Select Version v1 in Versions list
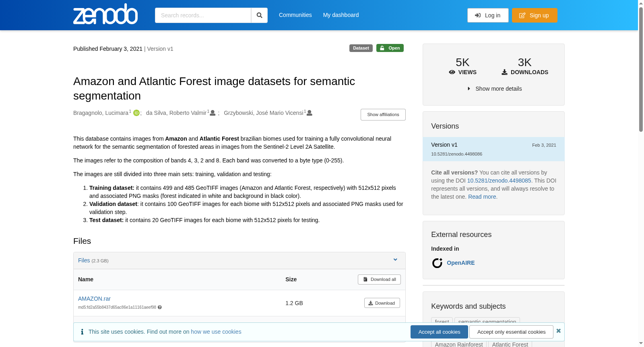 [x=493, y=149]
